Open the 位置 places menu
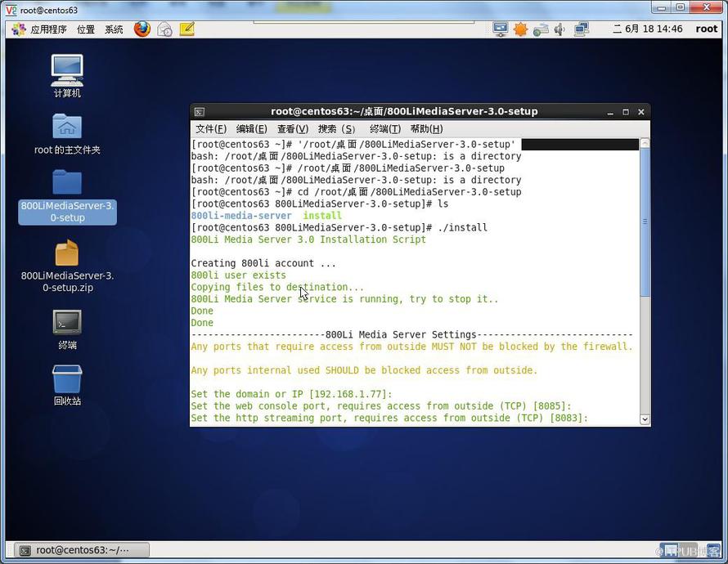Image resolution: width=728 pixels, height=564 pixels. tap(85, 29)
